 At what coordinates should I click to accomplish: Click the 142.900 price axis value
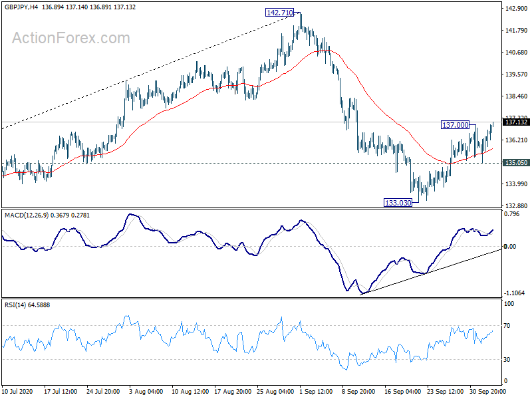[517, 9]
